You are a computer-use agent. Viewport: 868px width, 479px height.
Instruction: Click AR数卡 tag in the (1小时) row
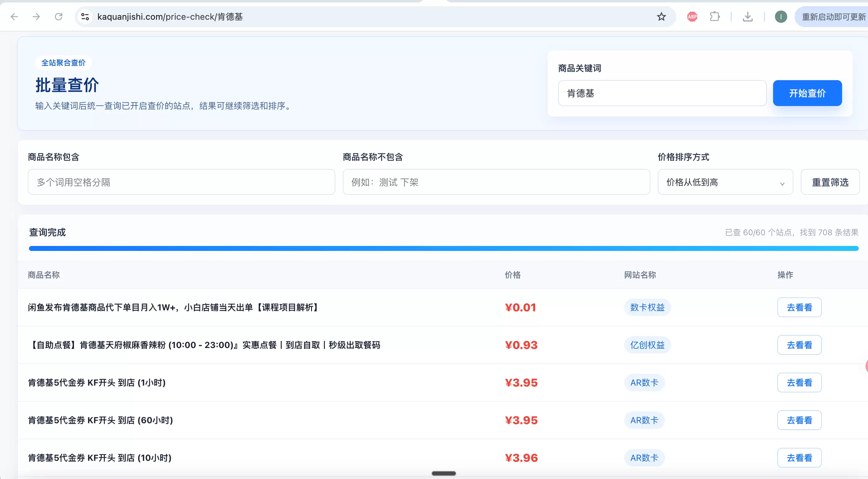[644, 383]
